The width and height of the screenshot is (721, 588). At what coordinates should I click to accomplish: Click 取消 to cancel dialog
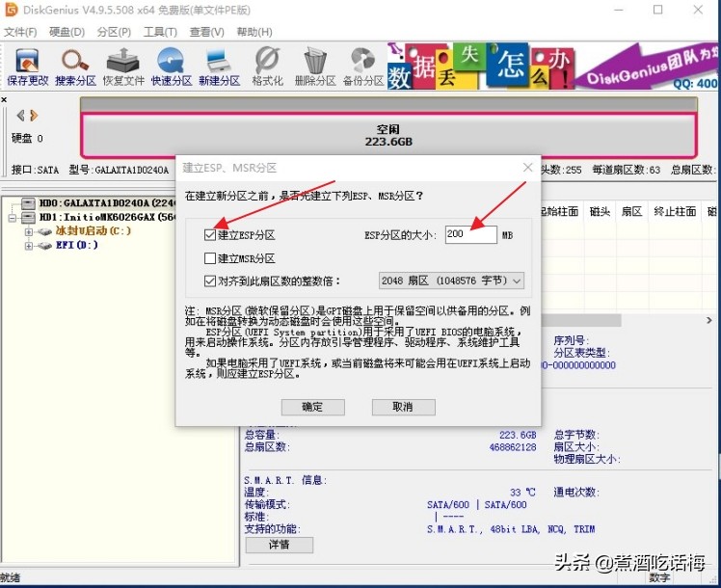tap(403, 407)
